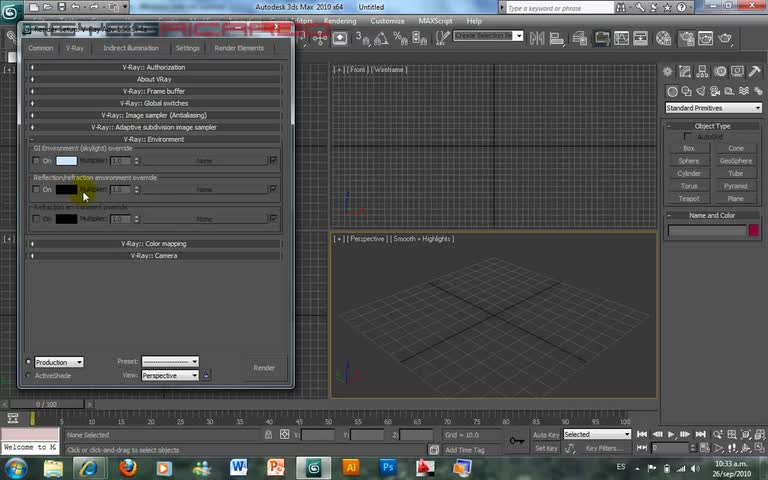Toggle the AutoGrid checkbox
The image size is (768, 480).
pos(688,137)
